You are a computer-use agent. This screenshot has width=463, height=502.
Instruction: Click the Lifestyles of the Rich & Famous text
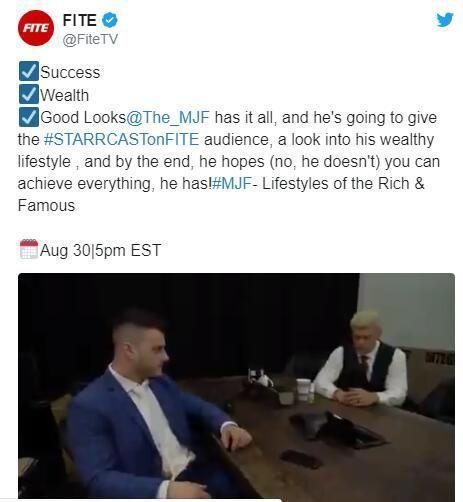click(221, 194)
